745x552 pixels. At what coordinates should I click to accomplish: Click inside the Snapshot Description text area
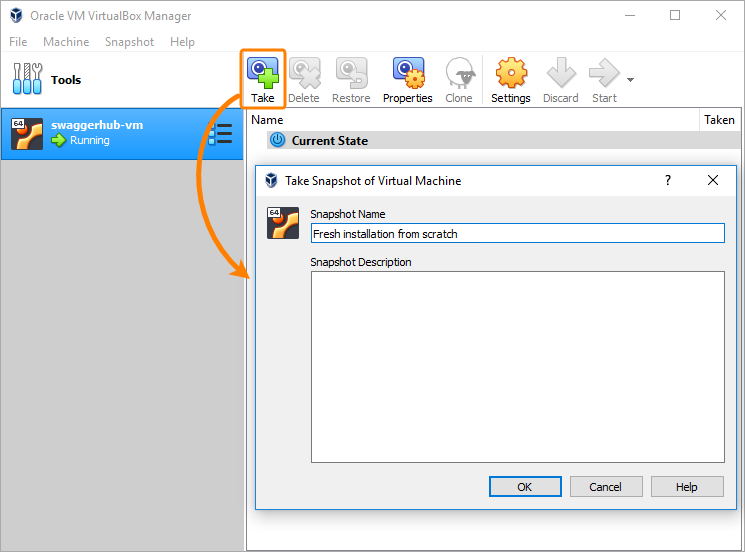[x=517, y=367]
